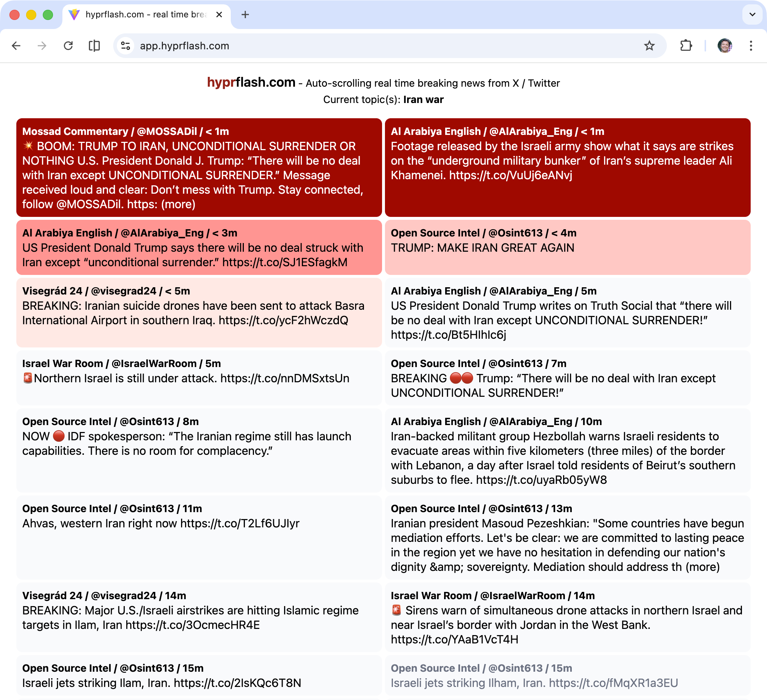Reload the hyprflash.com page

[x=69, y=46]
